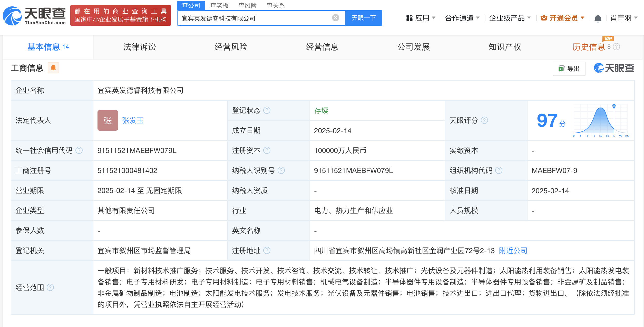
Task: Click the 97 score marker on distribution chart
Action: [x=614, y=106]
